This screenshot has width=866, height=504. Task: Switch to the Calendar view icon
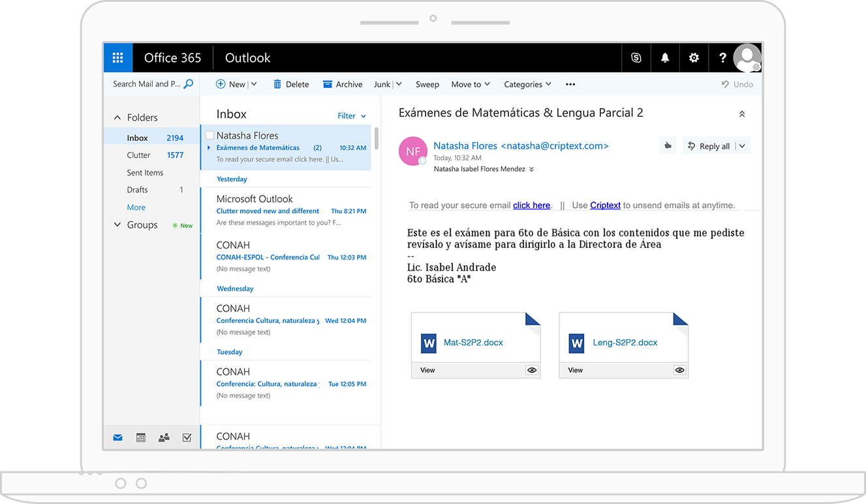140,437
